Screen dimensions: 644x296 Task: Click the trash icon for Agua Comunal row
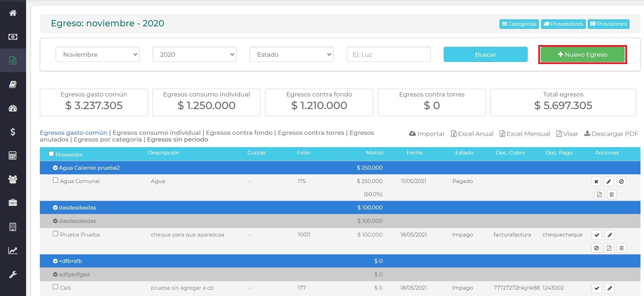point(612,195)
